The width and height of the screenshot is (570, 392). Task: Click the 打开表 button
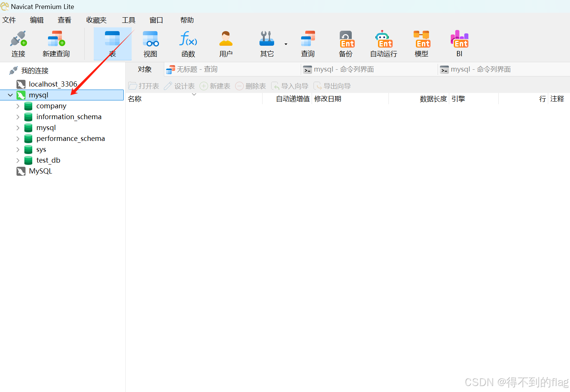[144, 86]
